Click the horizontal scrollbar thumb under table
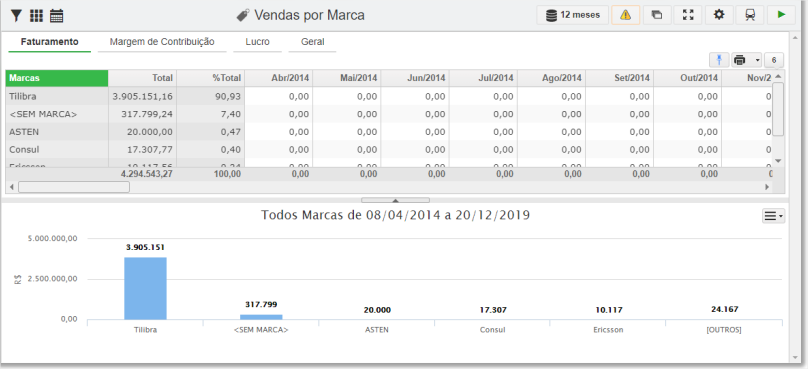The width and height of the screenshot is (808, 369). (74, 187)
